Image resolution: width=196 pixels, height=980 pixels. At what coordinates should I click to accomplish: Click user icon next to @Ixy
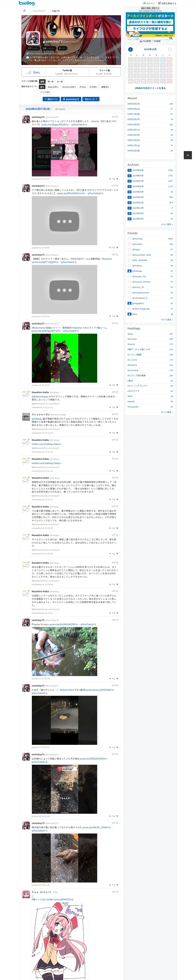(129, 314)
